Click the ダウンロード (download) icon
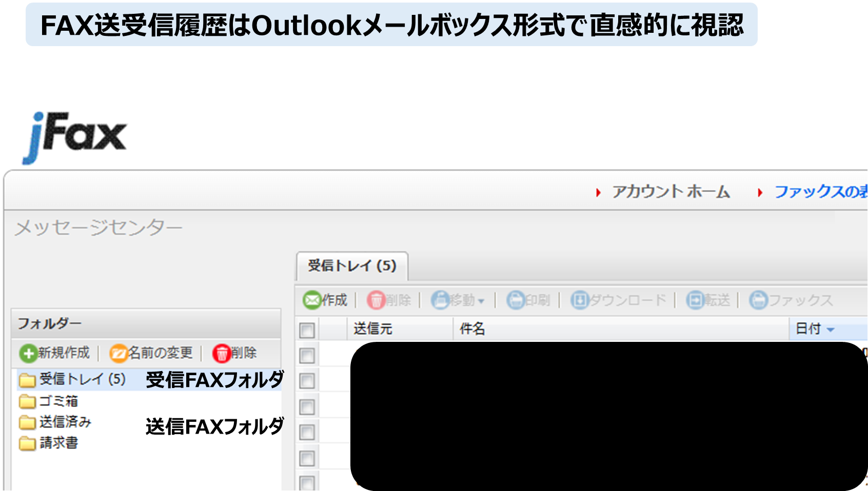Viewport: 868px width, 491px height. click(580, 300)
